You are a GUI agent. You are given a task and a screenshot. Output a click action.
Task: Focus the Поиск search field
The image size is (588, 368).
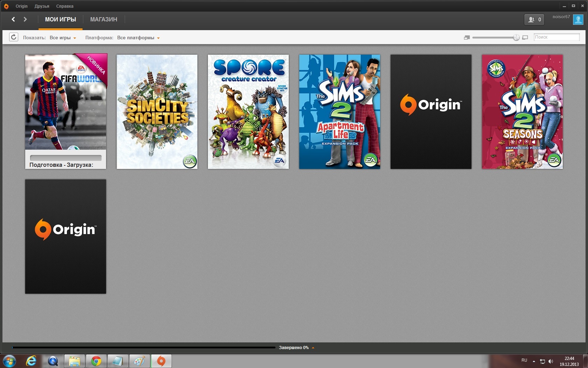coord(556,37)
